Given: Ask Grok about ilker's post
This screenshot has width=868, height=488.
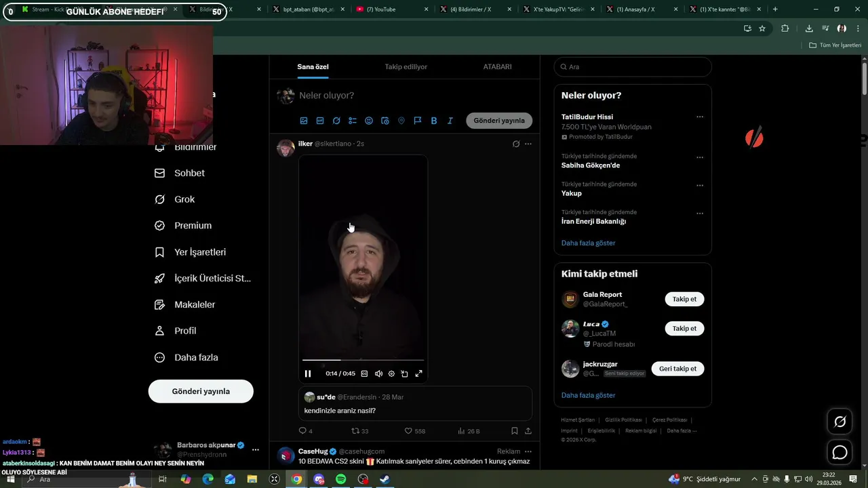Looking at the screenshot, I should click(x=516, y=144).
